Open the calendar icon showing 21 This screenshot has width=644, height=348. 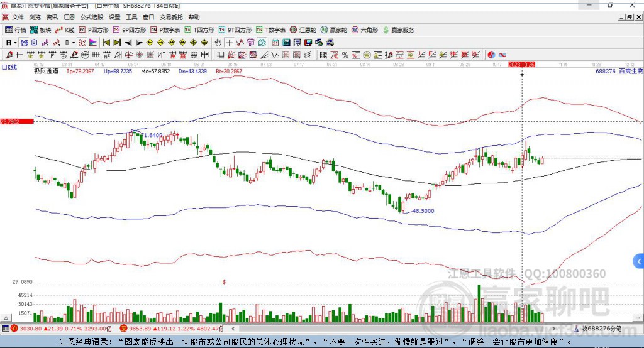(x=275, y=43)
